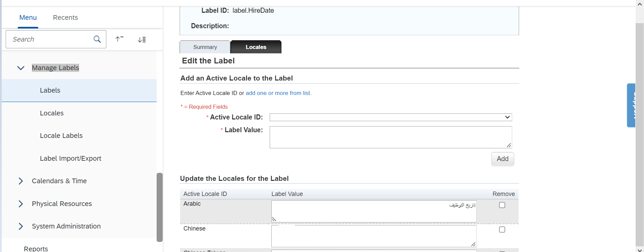Open the Active Locale ID dropdown

click(391, 117)
